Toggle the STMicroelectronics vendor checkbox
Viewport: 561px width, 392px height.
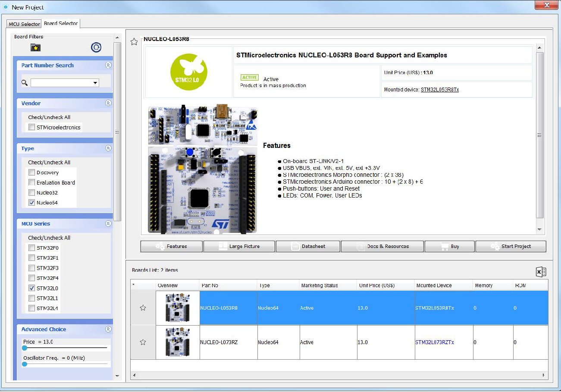pos(31,127)
